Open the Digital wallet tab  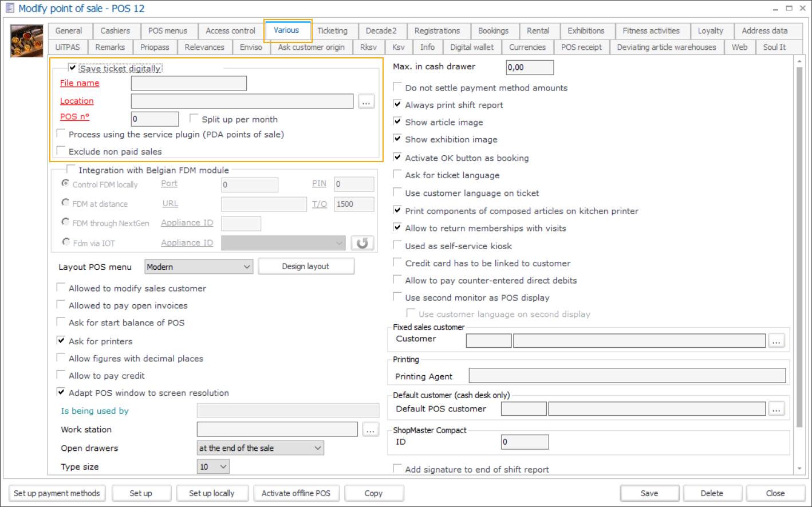coord(471,47)
